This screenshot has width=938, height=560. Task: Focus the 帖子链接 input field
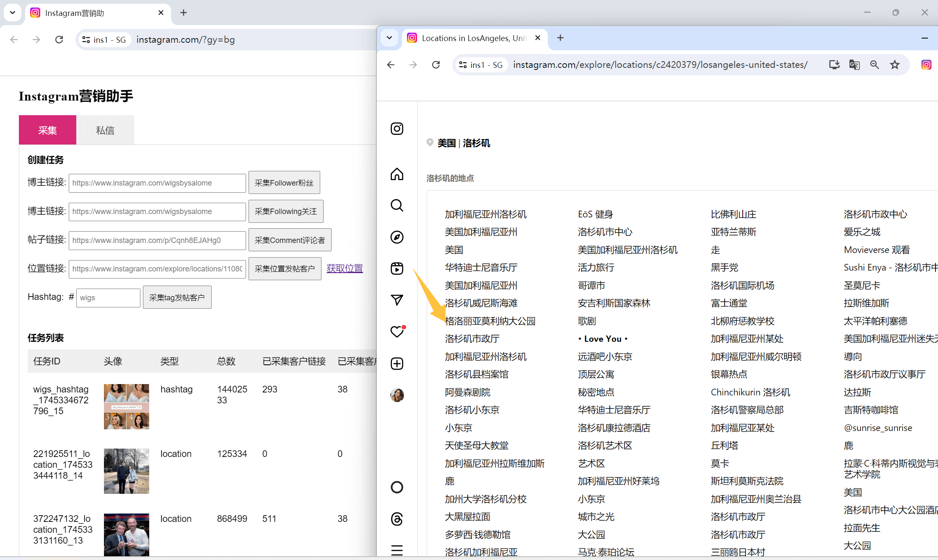pyautogui.click(x=157, y=240)
